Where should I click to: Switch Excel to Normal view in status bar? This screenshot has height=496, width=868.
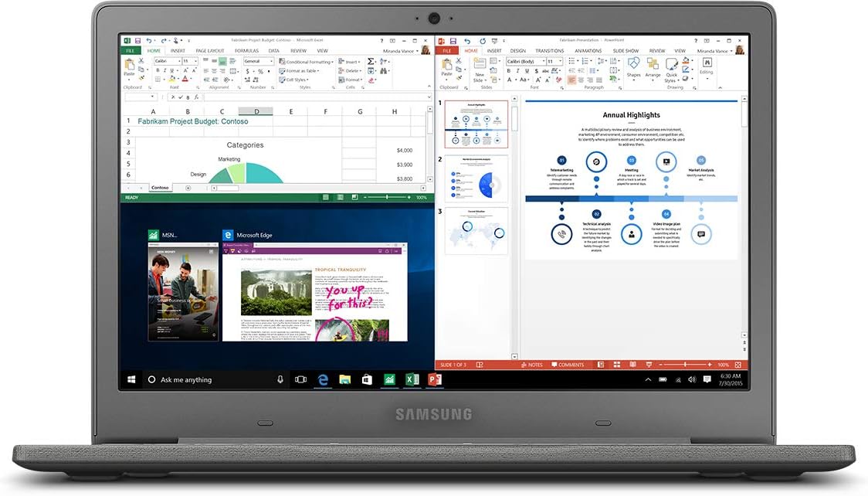pyautogui.click(x=326, y=197)
